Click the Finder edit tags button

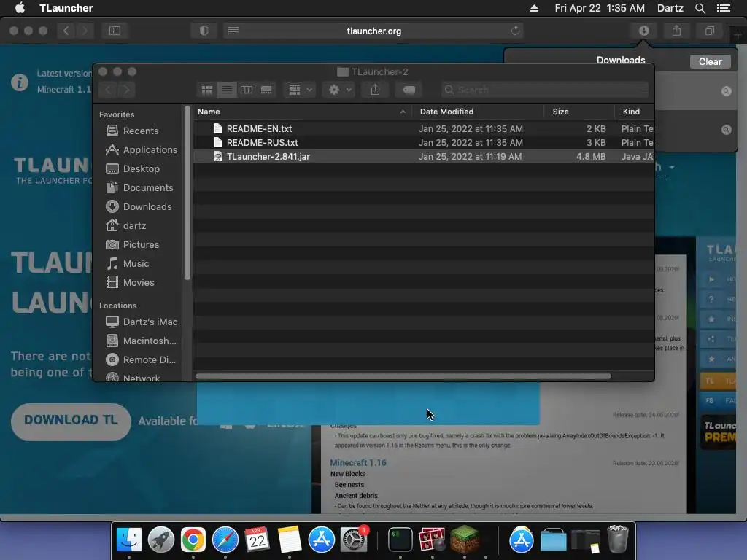tap(409, 90)
